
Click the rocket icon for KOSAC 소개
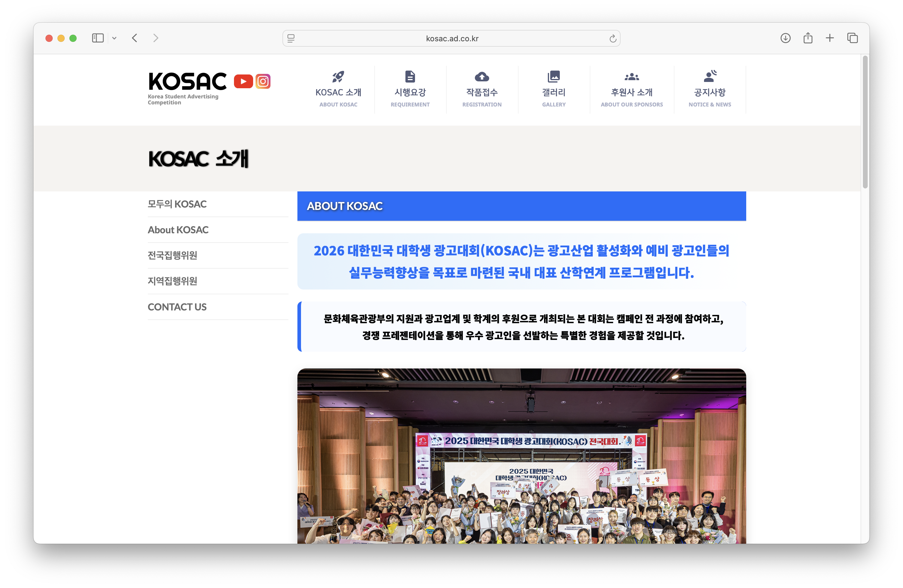click(x=338, y=77)
